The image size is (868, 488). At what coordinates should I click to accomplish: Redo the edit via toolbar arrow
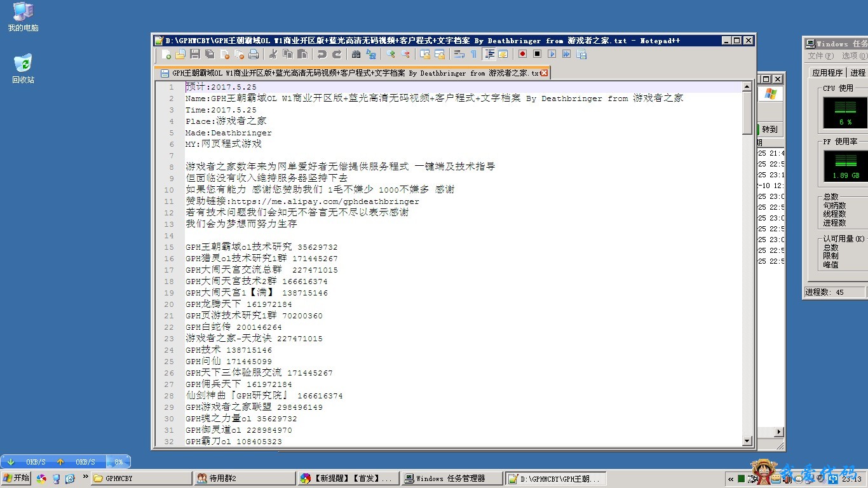tap(337, 55)
